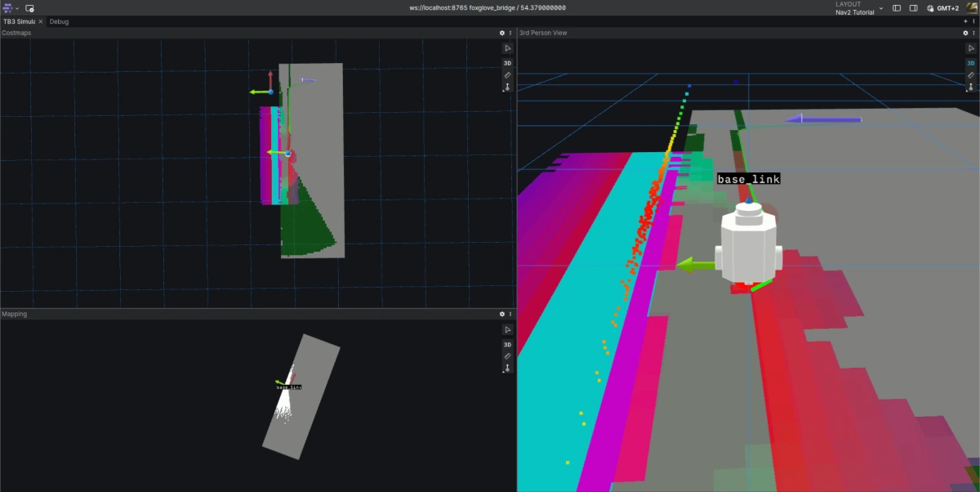Click publish tool in 3rd Person View
The height and width of the screenshot is (492, 980).
click(971, 87)
